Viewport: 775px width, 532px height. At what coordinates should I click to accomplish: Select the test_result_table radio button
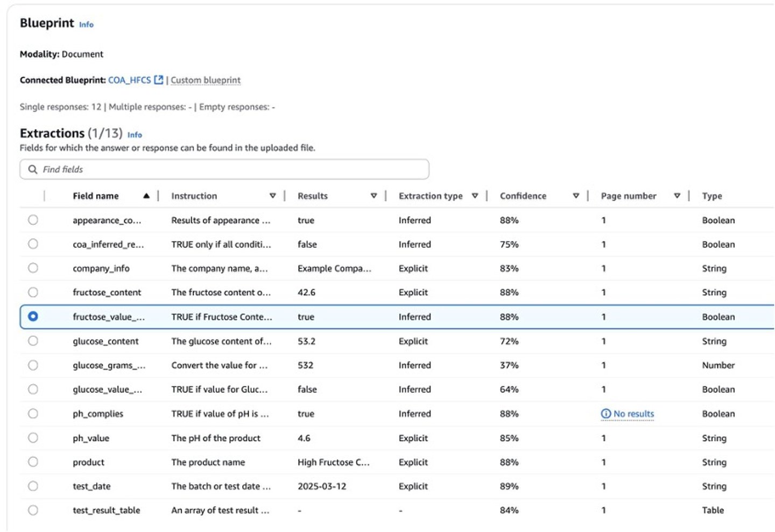[33, 510]
